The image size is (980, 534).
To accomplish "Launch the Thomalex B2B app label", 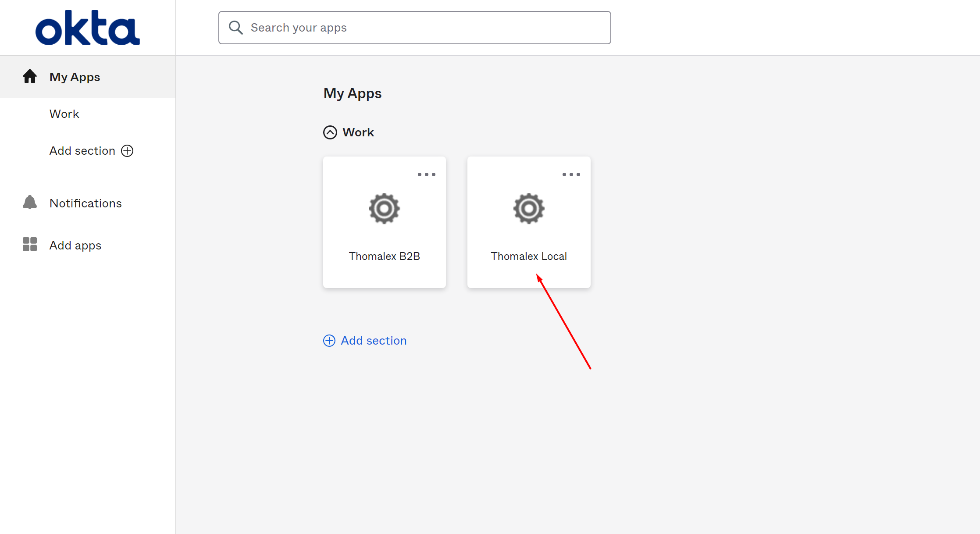I will point(384,256).
